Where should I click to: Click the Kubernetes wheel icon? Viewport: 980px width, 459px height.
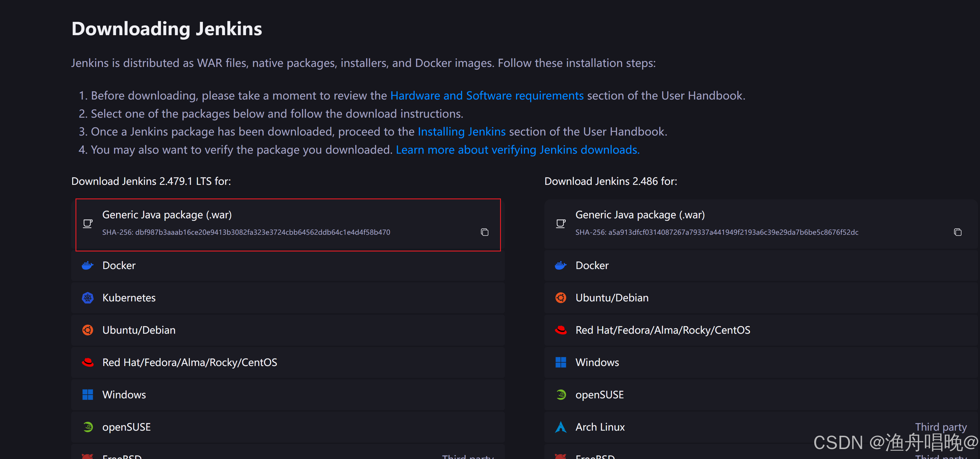click(88, 297)
